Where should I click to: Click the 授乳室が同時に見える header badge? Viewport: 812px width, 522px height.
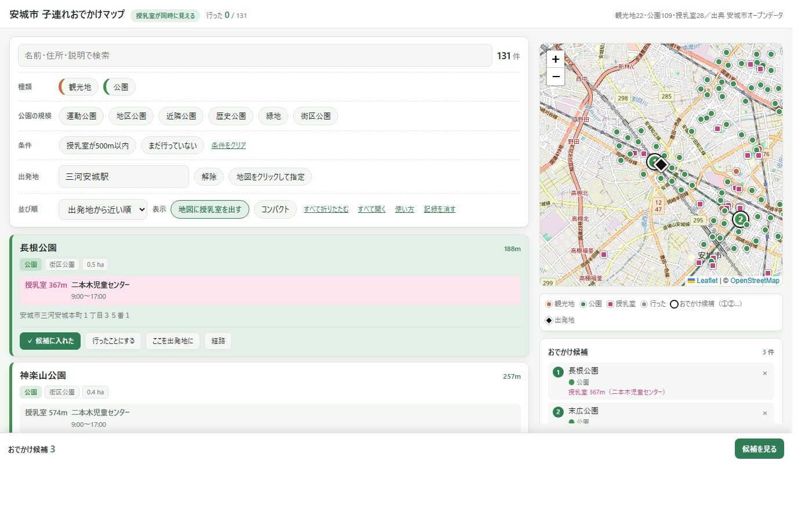[165, 16]
